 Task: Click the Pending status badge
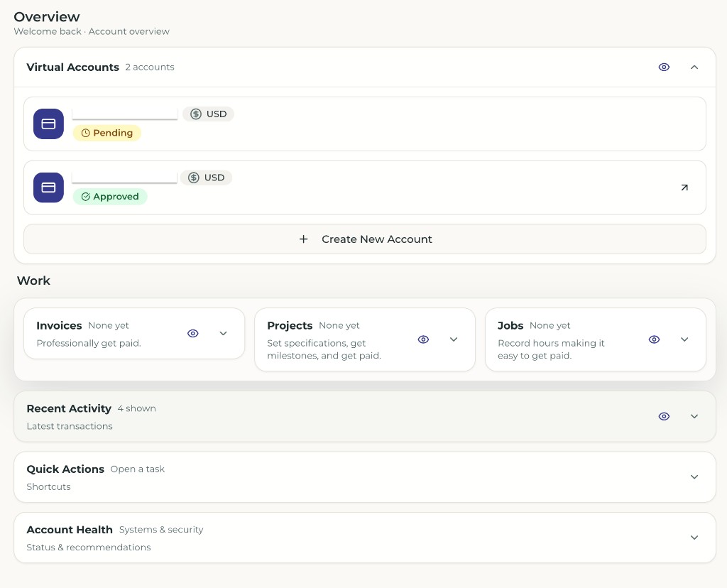pos(107,133)
